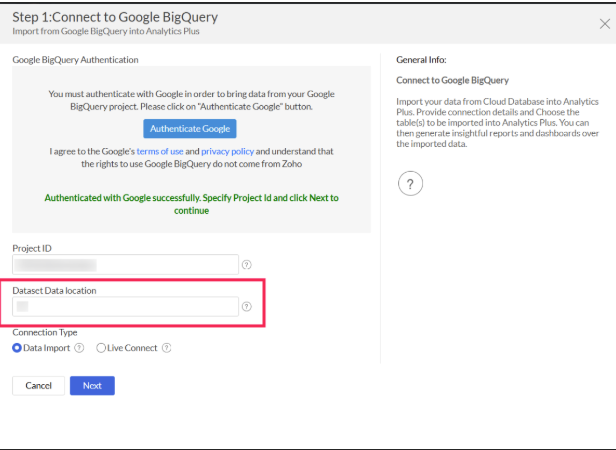
Task: Open the Data Import help tooltip icon
Action: 79,348
